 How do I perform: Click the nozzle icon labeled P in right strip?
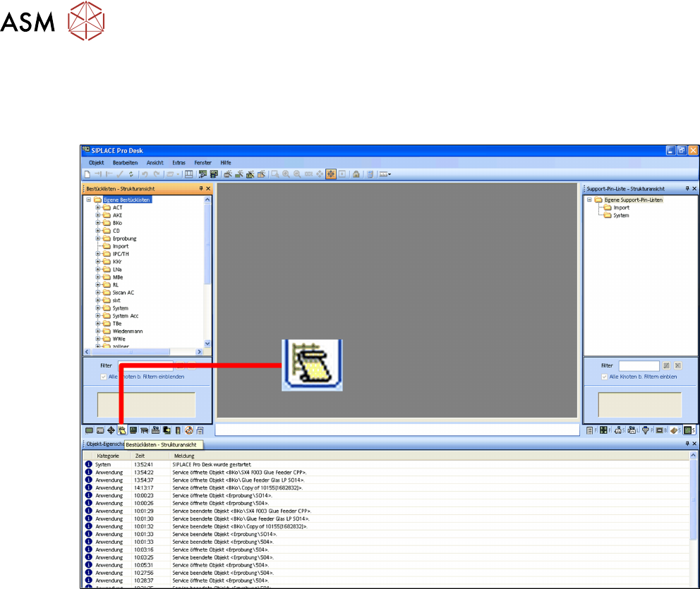[x=646, y=430]
